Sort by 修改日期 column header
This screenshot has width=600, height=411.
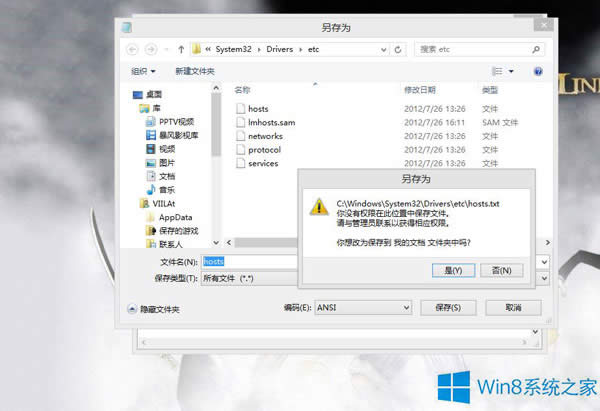(420, 90)
